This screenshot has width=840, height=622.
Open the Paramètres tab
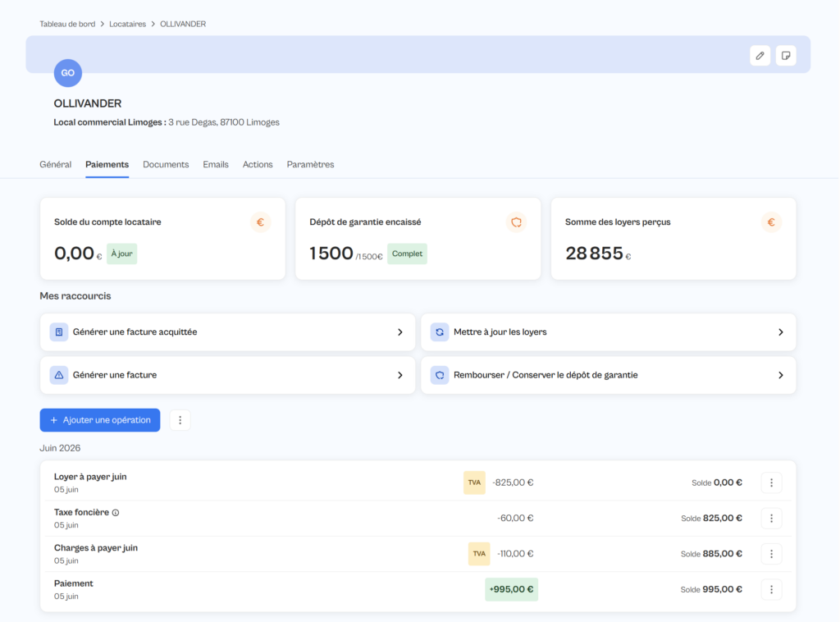[x=310, y=164]
